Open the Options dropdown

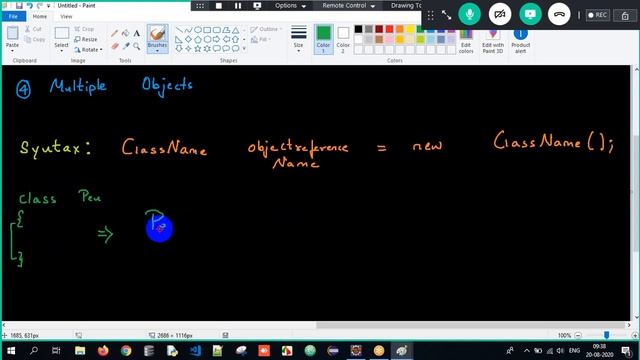point(290,6)
